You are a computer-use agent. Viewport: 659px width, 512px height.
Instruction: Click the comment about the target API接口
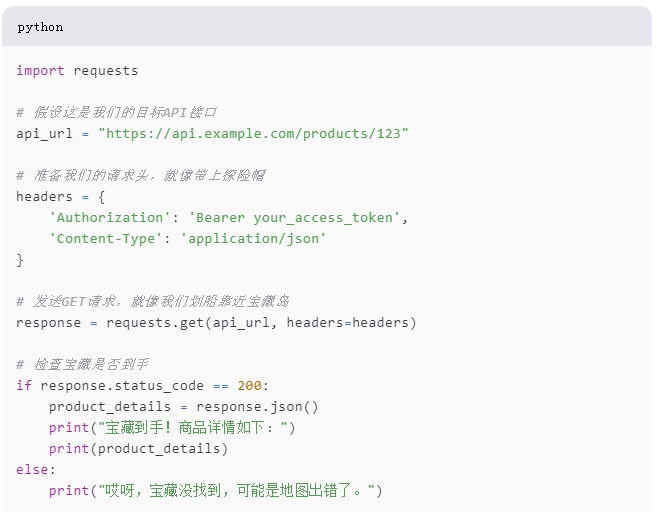point(116,113)
